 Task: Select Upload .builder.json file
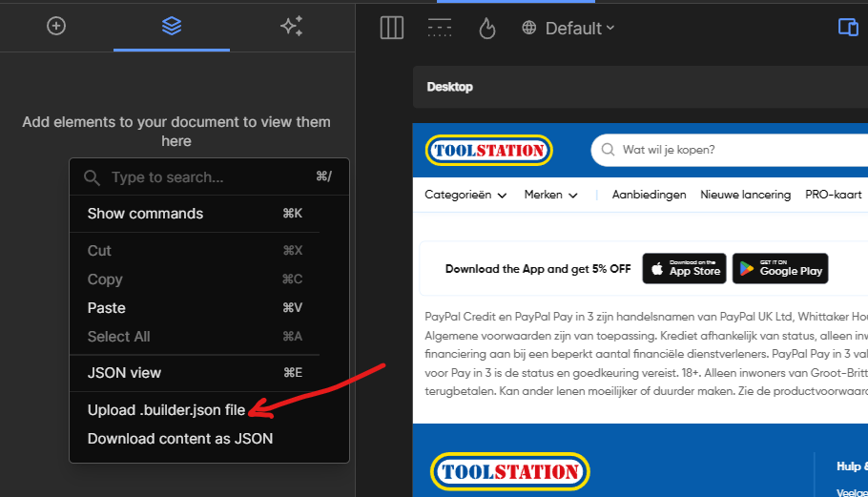click(x=166, y=410)
